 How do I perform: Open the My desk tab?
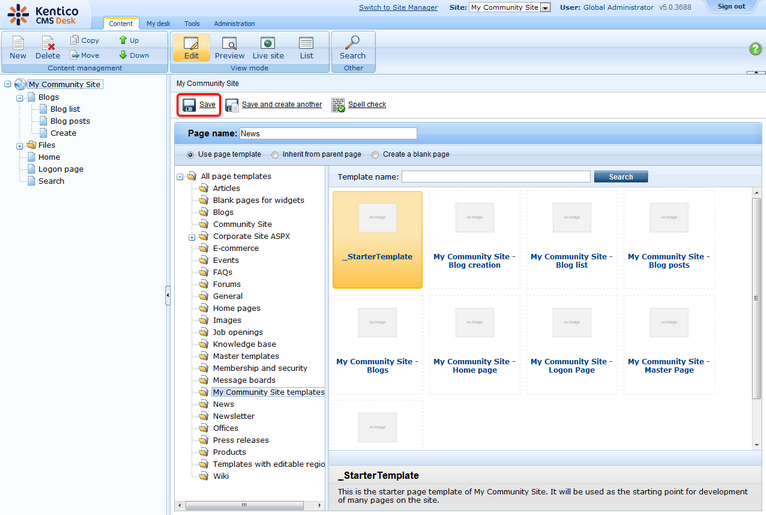[x=158, y=23]
